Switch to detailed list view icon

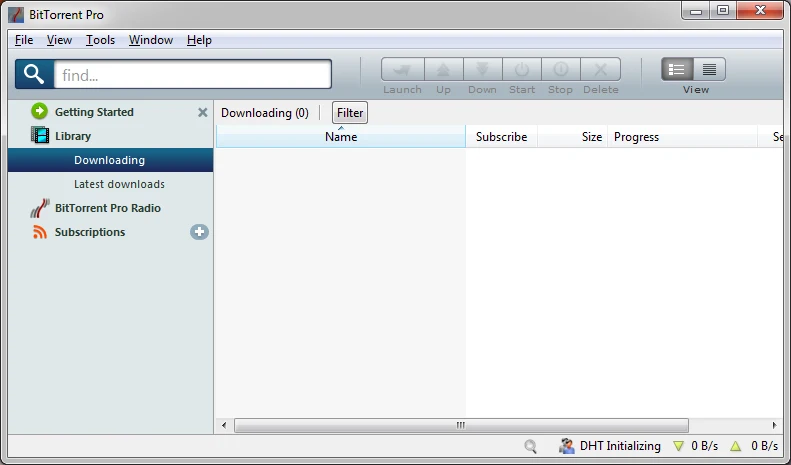pos(677,70)
